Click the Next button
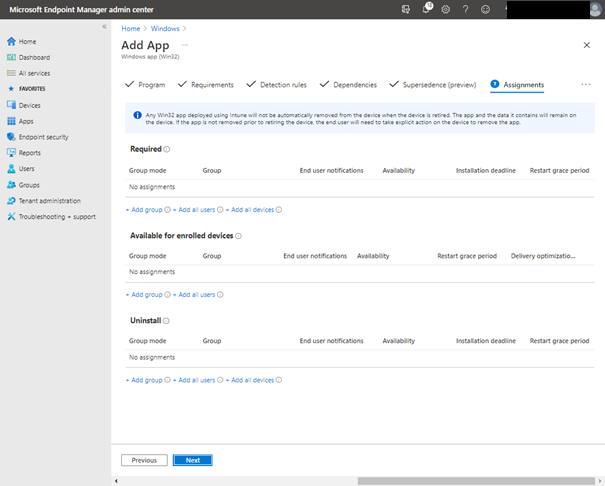605x486 pixels. click(x=193, y=460)
